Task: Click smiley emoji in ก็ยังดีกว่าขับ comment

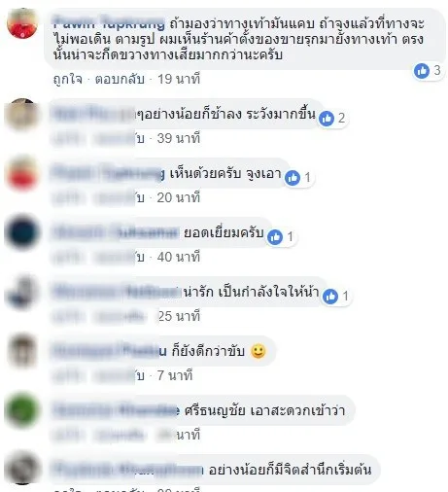Action: pyautogui.click(x=258, y=351)
